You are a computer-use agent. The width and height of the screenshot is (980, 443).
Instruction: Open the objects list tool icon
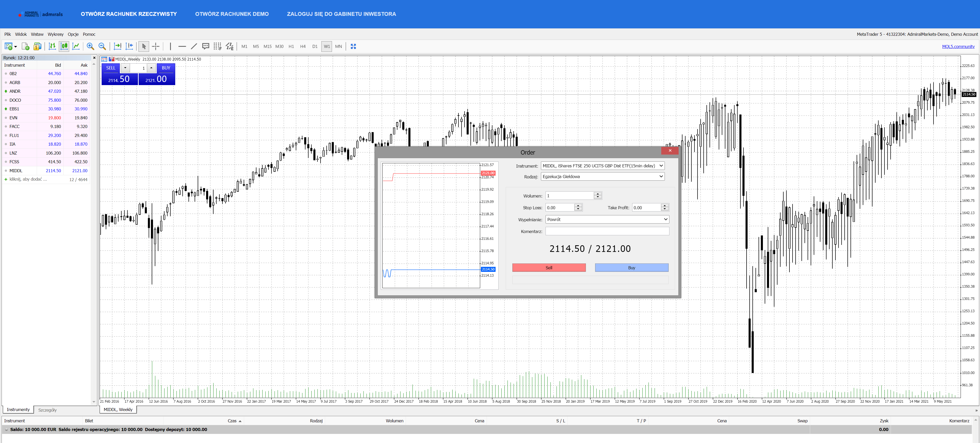229,46
